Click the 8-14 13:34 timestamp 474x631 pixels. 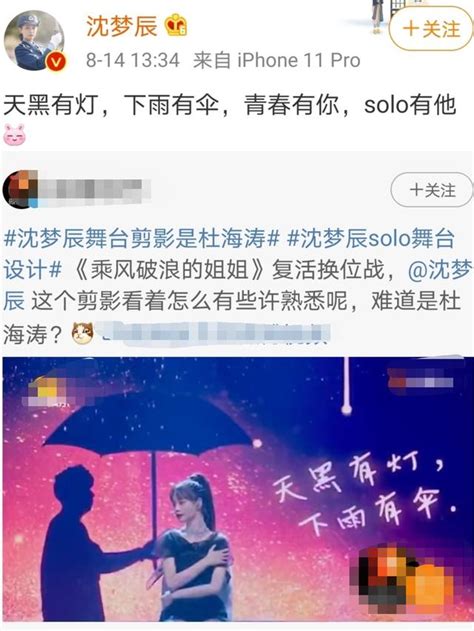coord(133,61)
